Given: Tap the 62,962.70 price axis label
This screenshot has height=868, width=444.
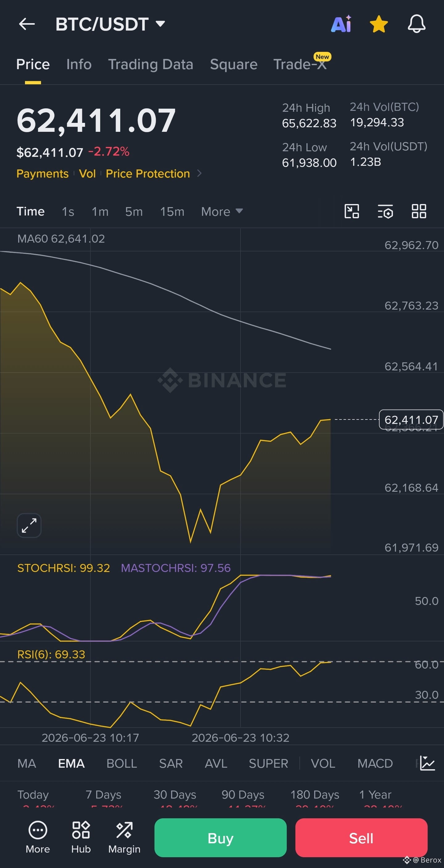Looking at the screenshot, I should (x=411, y=245).
